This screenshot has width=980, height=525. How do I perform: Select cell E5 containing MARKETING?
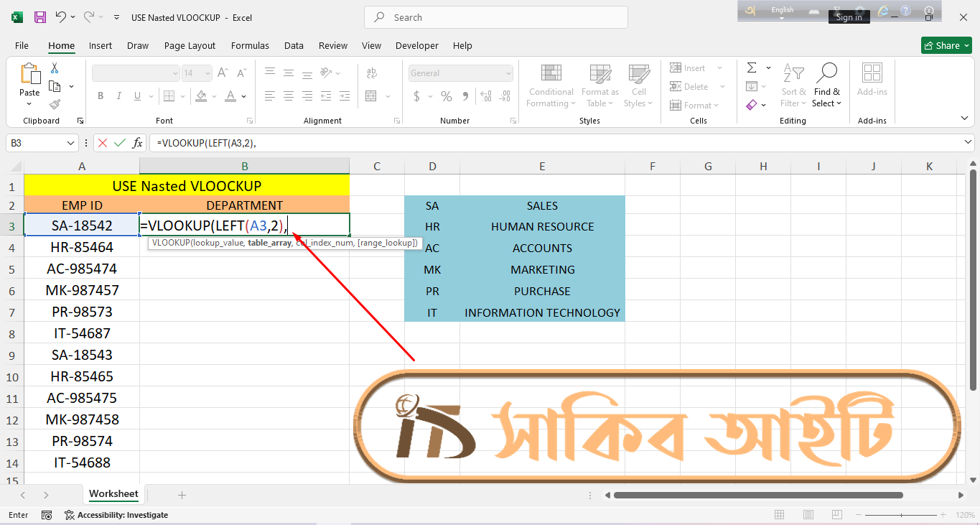click(542, 270)
